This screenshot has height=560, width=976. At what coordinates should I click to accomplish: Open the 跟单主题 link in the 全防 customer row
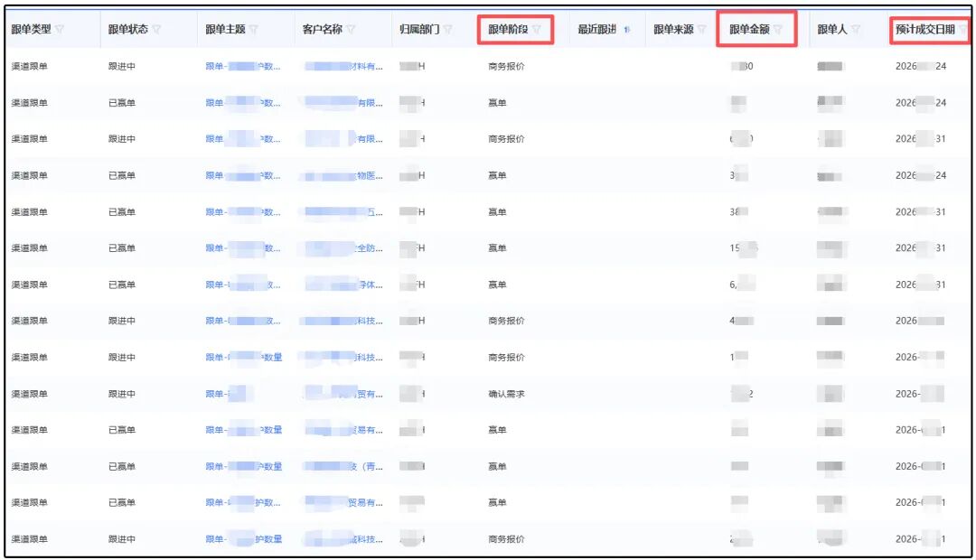[243, 248]
